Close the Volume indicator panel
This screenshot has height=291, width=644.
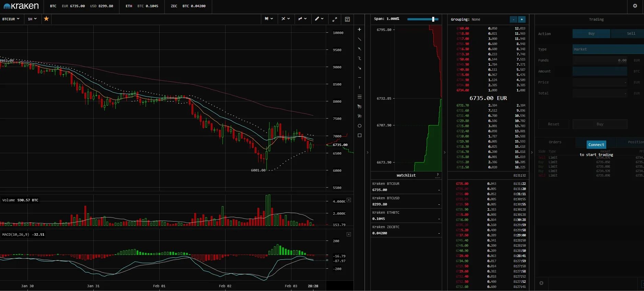click(349, 200)
